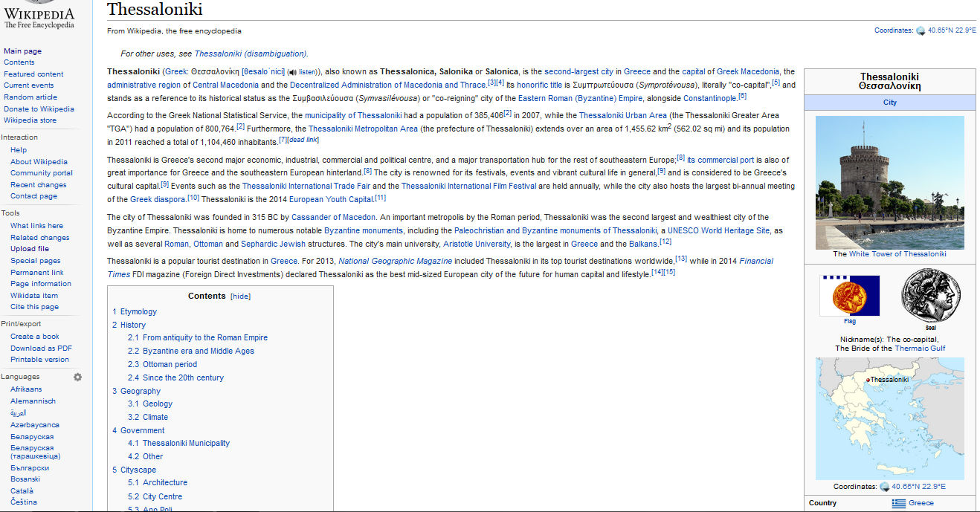
Task: Open UNESCO World Heritage Site link
Action: coord(719,231)
